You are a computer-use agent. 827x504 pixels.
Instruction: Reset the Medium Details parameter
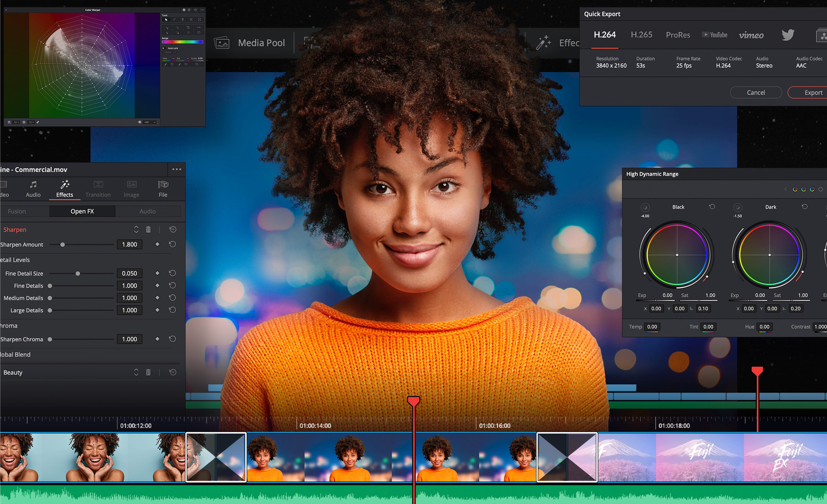(x=172, y=298)
